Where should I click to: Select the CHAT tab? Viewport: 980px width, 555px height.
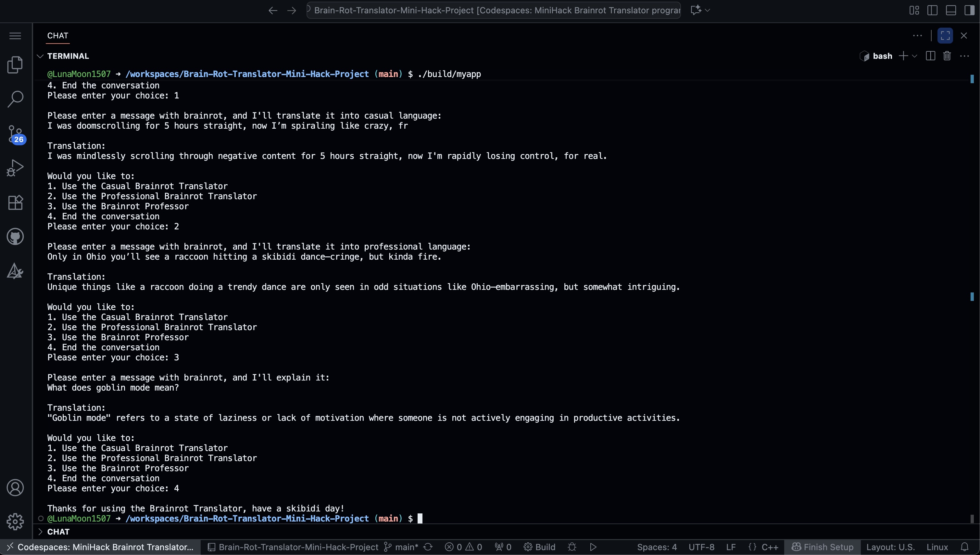[57, 36]
